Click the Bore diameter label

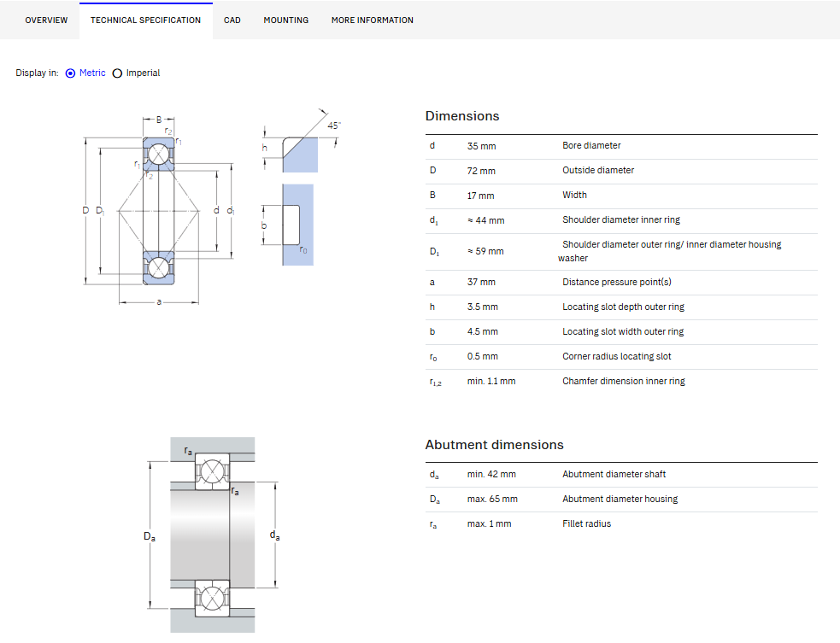point(591,145)
